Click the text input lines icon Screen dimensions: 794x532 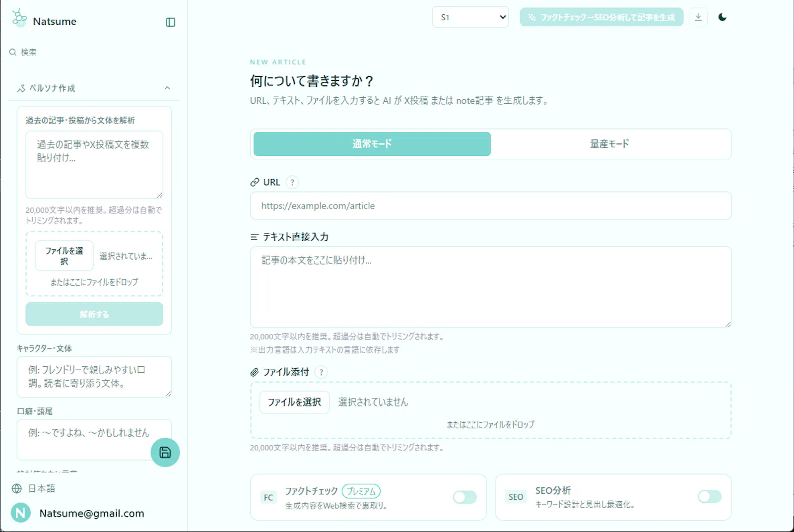pyautogui.click(x=255, y=237)
